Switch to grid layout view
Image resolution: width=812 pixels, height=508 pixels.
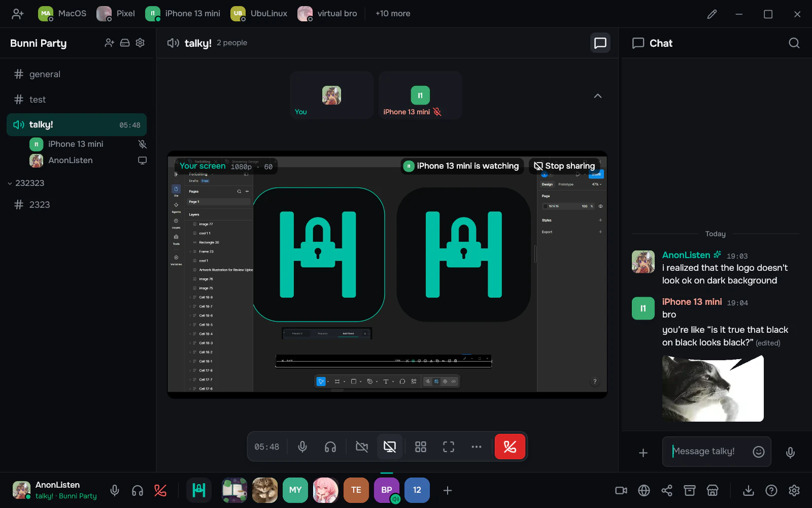coord(421,447)
